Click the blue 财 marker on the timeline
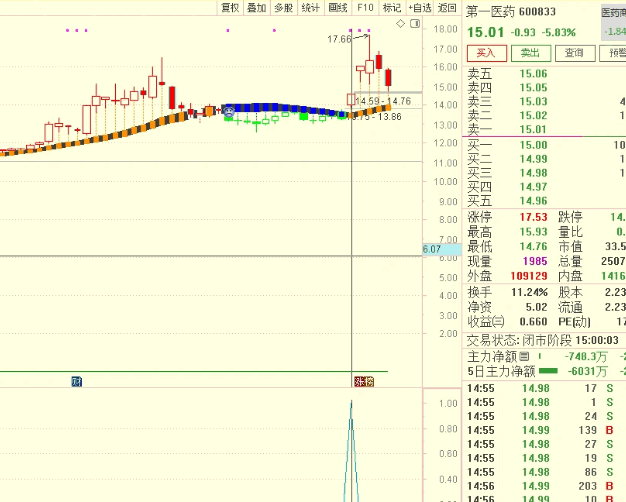The image size is (626, 502). (x=77, y=381)
